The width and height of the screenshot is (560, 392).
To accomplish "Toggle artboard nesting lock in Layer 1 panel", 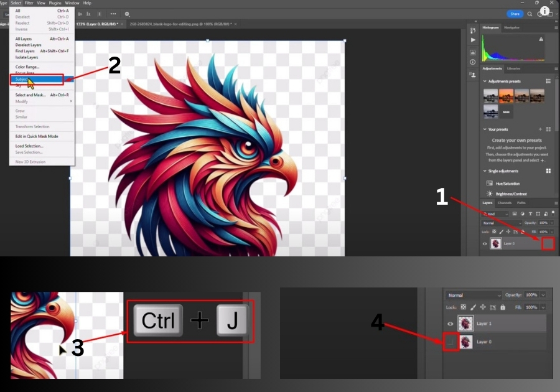I will (x=493, y=307).
